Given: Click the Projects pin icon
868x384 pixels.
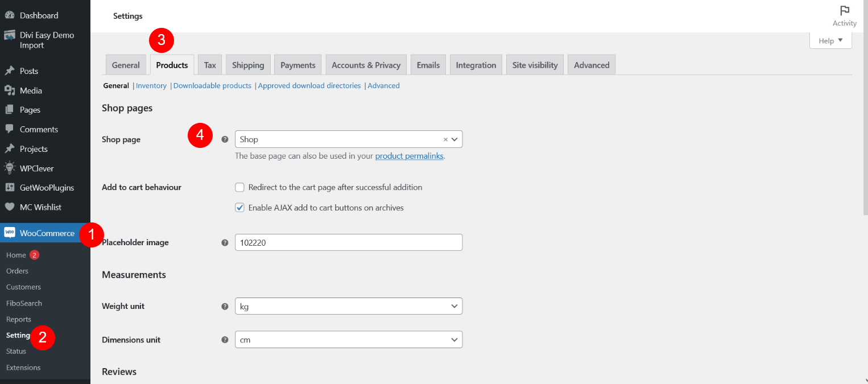Looking at the screenshot, I should pos(9,148).
